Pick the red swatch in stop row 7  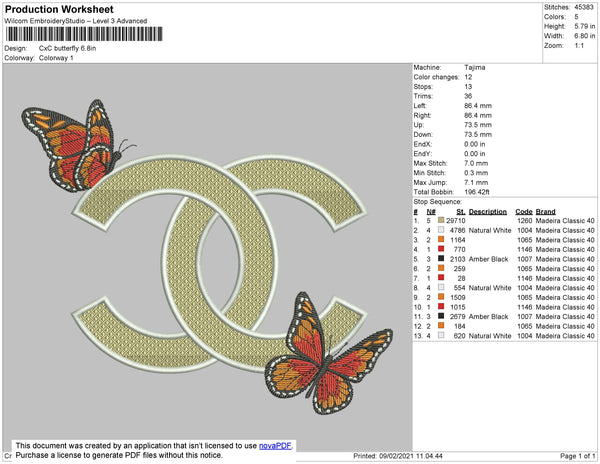(x=441, y=278)
